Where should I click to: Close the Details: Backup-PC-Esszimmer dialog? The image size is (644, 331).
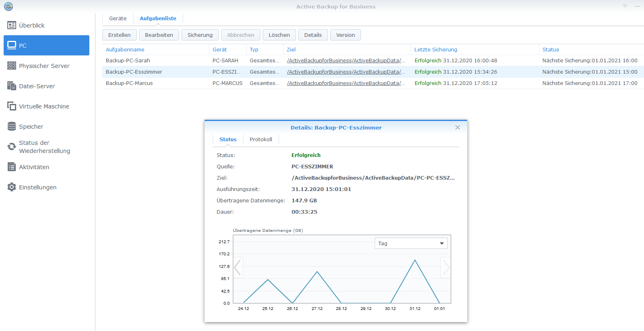pyautogui.click(x=458, y=127)
